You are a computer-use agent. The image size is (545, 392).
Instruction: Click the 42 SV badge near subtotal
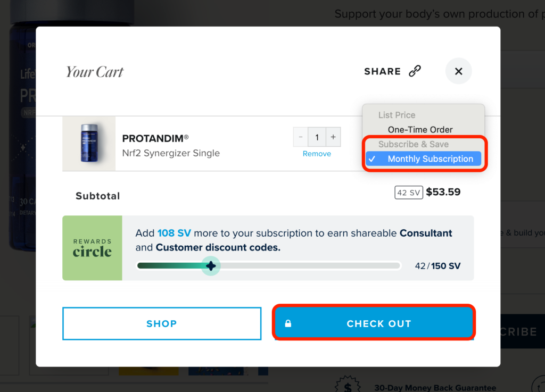pos(409,193)
